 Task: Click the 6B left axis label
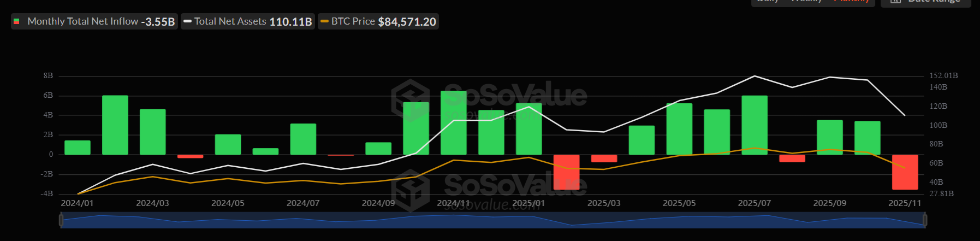point(49,96)
